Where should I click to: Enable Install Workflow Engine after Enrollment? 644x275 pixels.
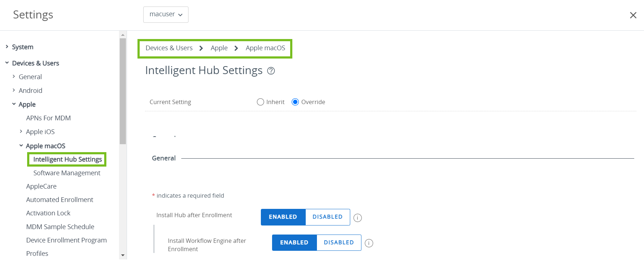294,242
